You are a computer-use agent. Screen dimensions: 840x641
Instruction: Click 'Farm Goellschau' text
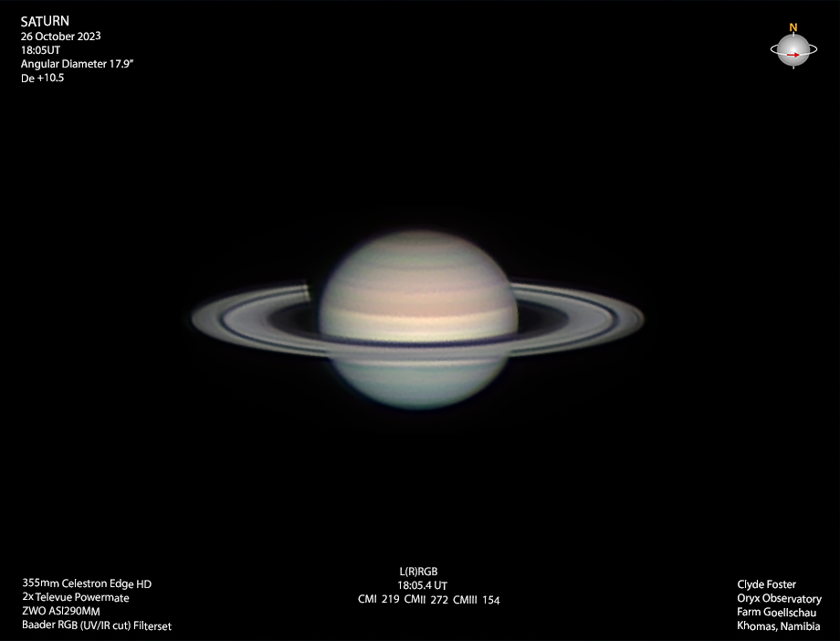point(777,612)
